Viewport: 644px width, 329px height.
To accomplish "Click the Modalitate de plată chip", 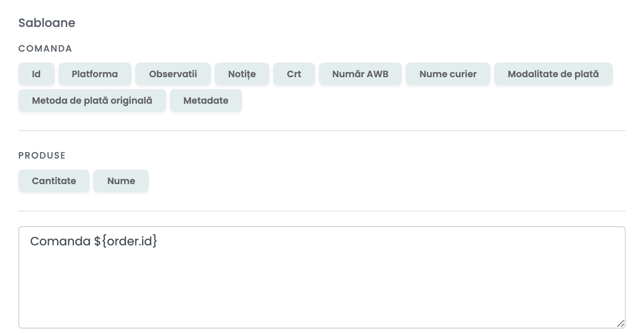I will (x=553, y=74).
